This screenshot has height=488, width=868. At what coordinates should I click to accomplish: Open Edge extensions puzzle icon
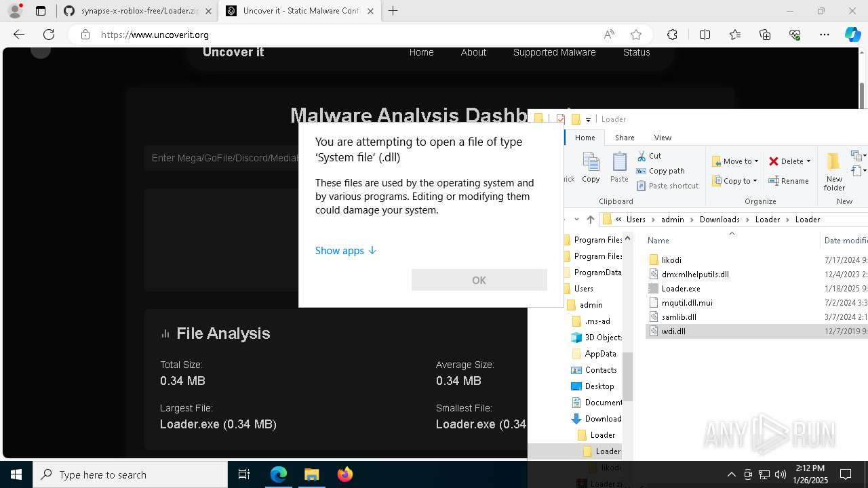pos(672,35)
